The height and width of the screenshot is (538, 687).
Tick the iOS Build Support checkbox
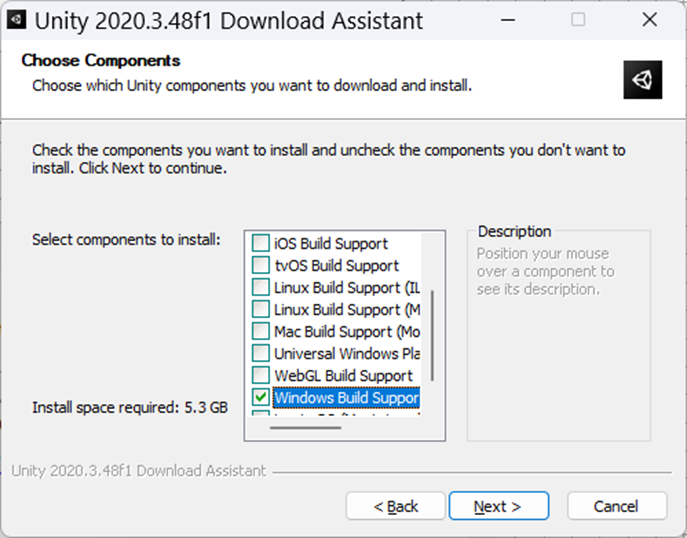tap(260, 243)
